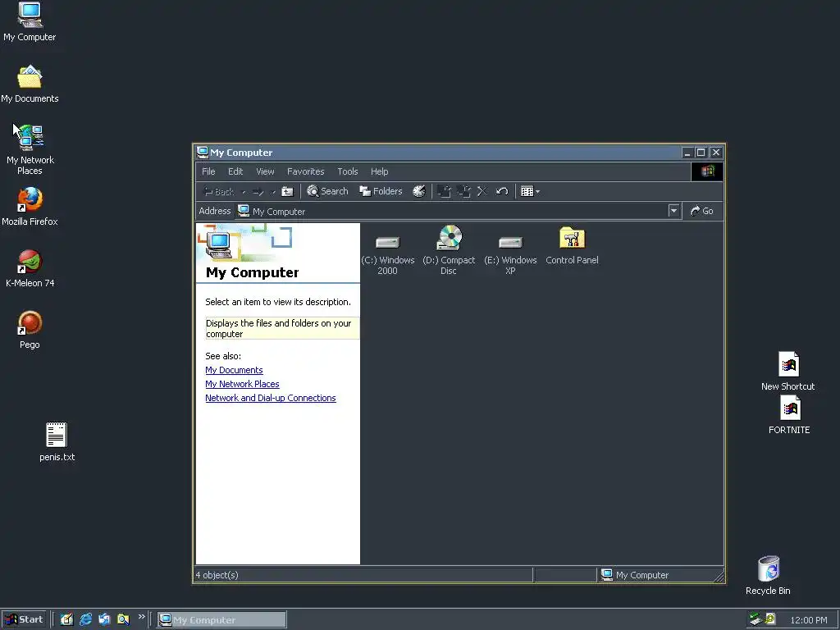Image resolution: width=840 pixels, height=630 pixels.
Task: Follow the My Documents link
Action: (234, 370)
